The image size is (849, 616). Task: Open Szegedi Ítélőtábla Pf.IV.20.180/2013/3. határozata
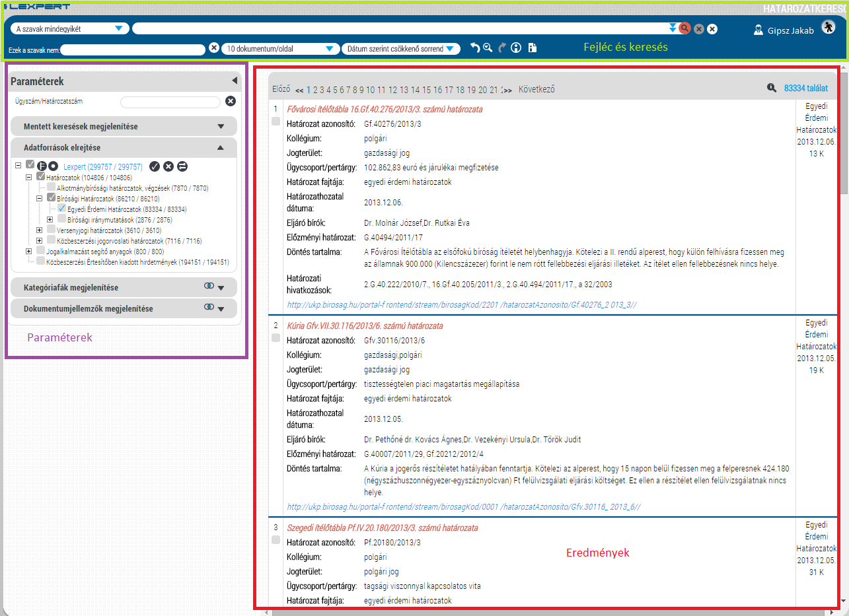coord(382,528)
